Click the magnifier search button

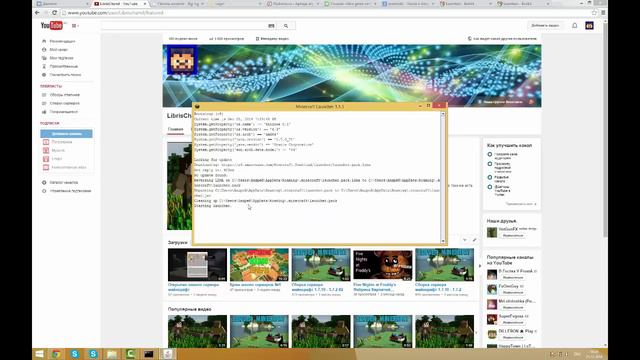(286, 26)
